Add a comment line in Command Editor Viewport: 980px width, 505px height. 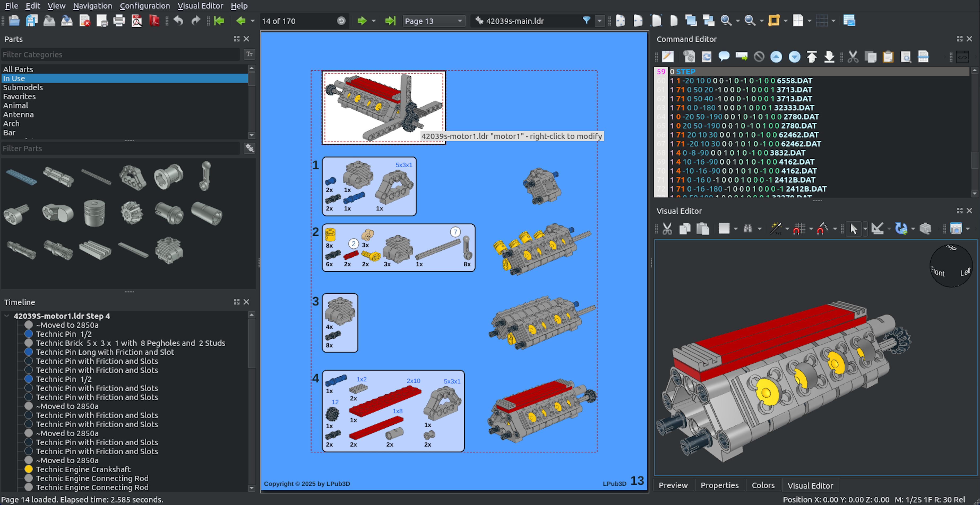coord(724,57)
